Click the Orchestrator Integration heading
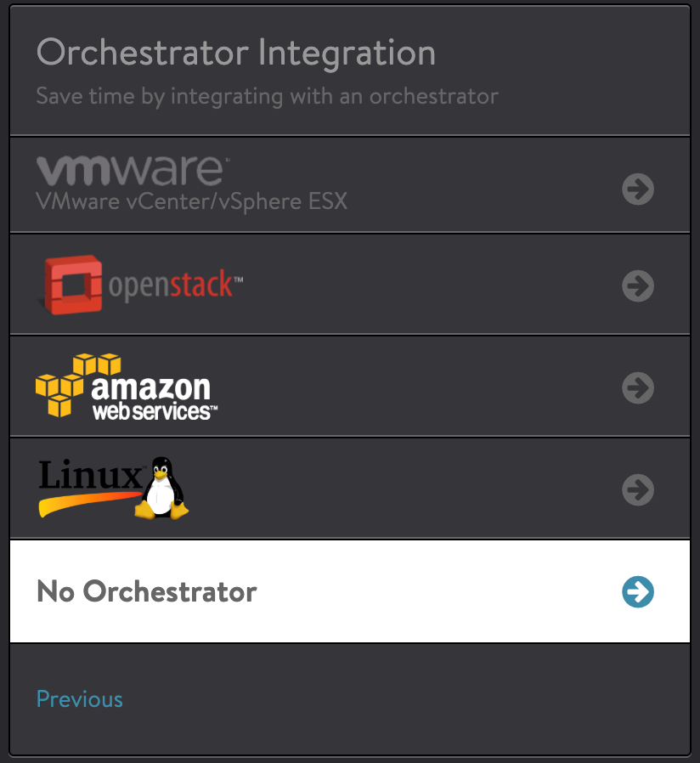This screenshot has height=763, width=700. (236, 53)
